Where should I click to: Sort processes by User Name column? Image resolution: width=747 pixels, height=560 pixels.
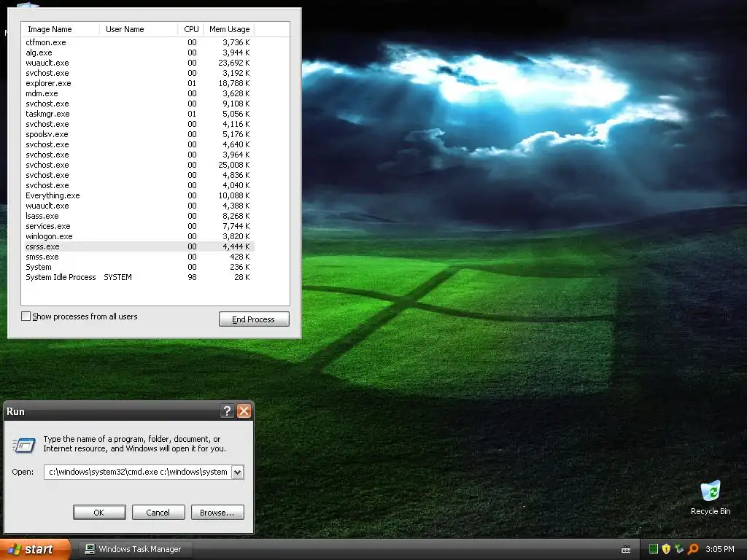coord(138,29)
